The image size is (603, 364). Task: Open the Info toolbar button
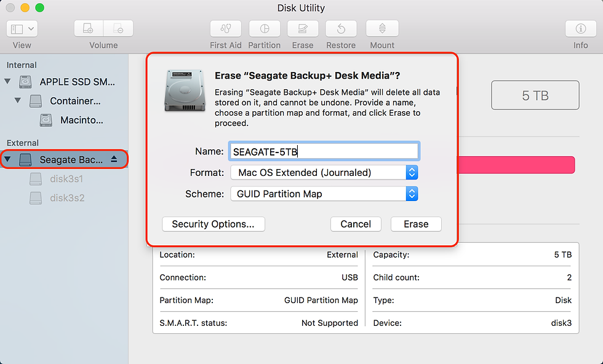click(581, 29)
